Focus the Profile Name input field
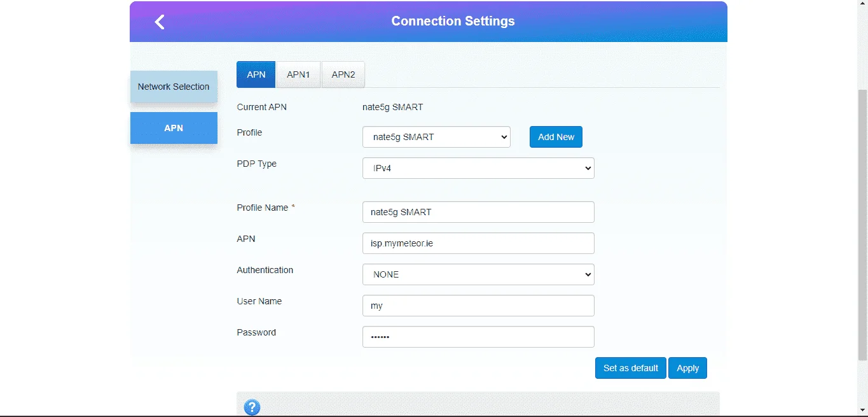Image resolution: width=868 pixels, height=417 pixels. 478,212
